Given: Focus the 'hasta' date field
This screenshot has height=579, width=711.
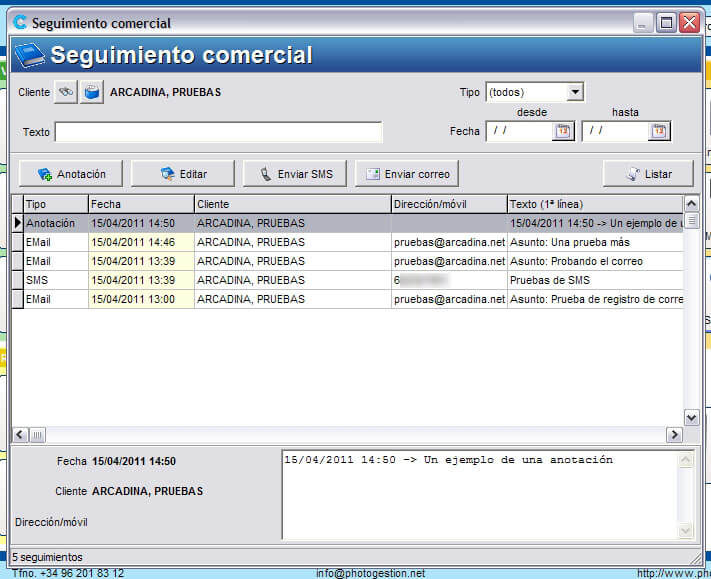Looking at the screenshot, I should [616, 131].
